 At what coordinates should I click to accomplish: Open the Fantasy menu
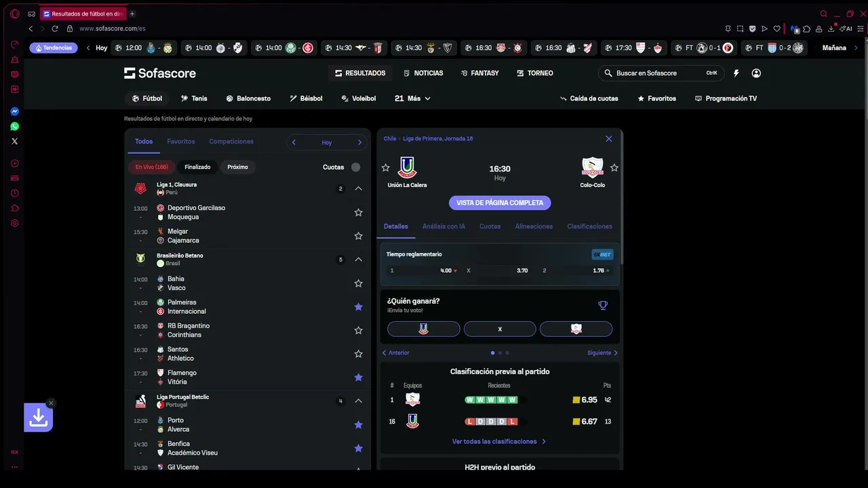tap(479, 73)
